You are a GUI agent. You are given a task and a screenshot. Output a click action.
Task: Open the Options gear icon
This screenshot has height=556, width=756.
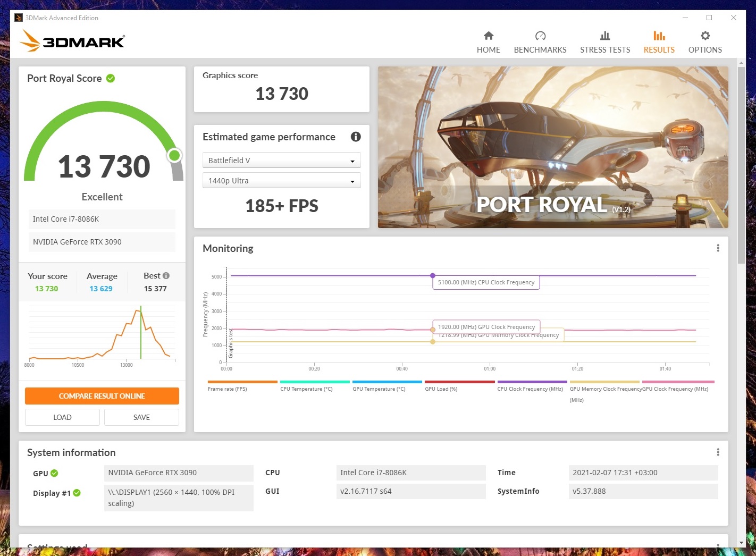[705, 36]
